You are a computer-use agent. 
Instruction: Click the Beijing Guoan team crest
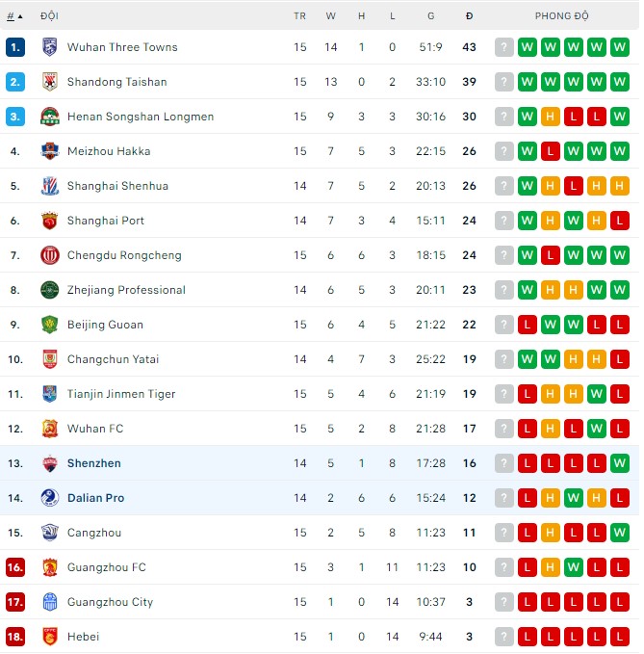(50, 325)
